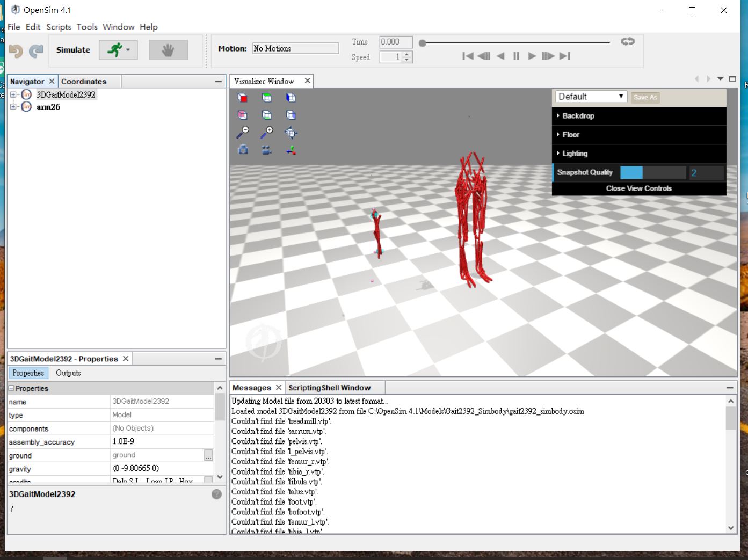Click the assembly_accuracy value 1.0E-9

162,441
